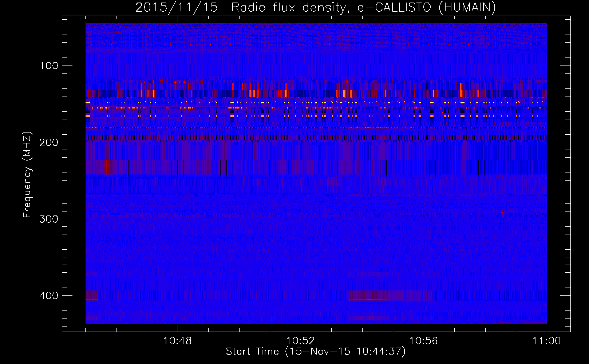Viewport: 589px width, 364px height.
Task: Click the 10:52 time tick label
Action: point(301,341)
